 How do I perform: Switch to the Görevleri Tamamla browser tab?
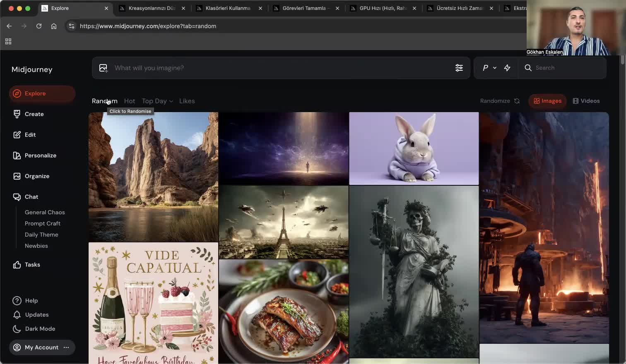tap(306, 8)
